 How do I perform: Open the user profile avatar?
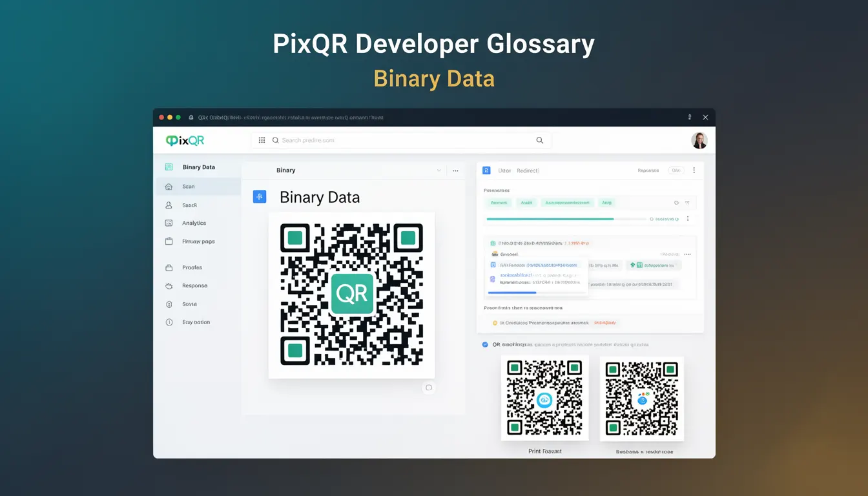point(699,140)
